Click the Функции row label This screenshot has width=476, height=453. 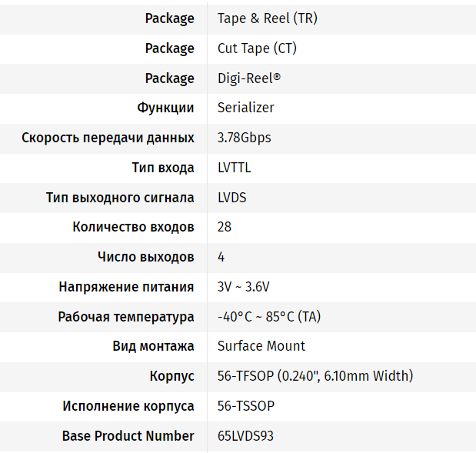click(165, 108)
